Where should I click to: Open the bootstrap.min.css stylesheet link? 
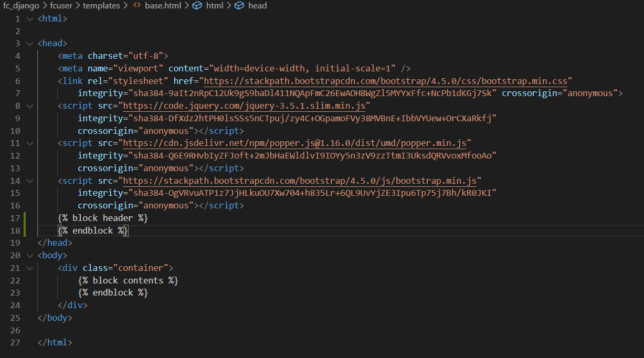(x=386, y=81)
